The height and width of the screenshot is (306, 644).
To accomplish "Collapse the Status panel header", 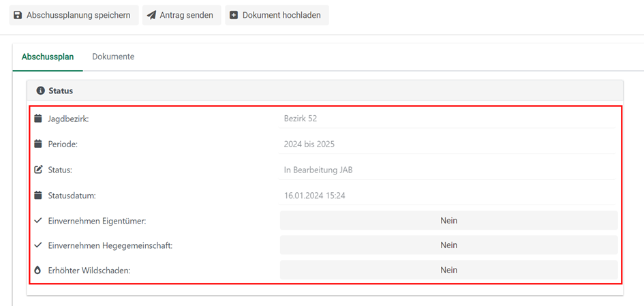I will (x=324, y=91).
